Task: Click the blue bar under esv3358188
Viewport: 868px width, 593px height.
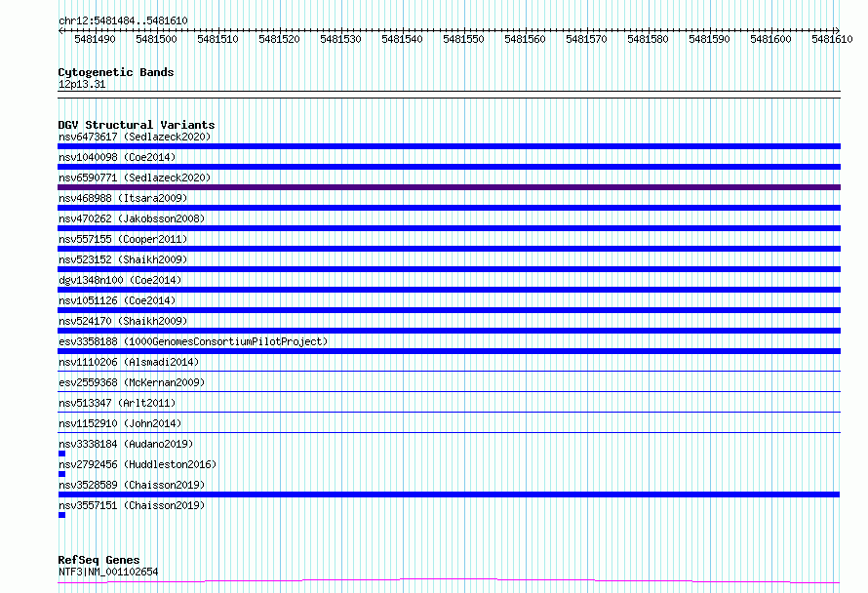Action: 449,351
